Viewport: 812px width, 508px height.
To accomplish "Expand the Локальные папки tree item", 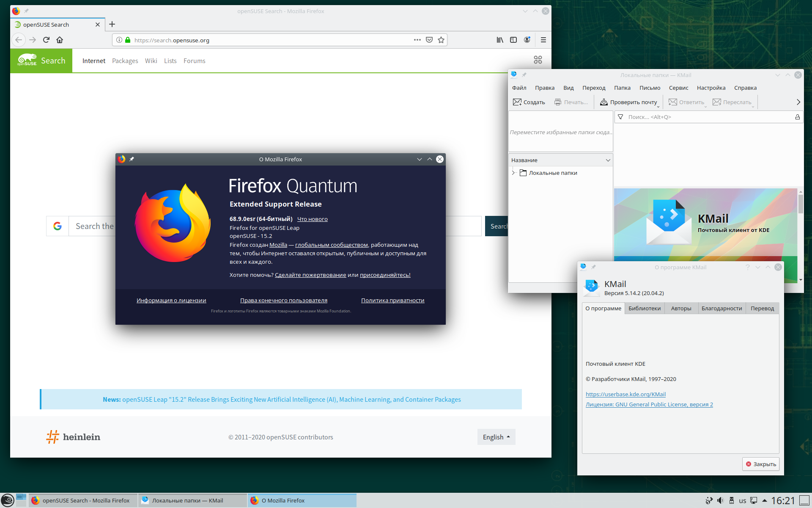I will [x=513, y=173].
